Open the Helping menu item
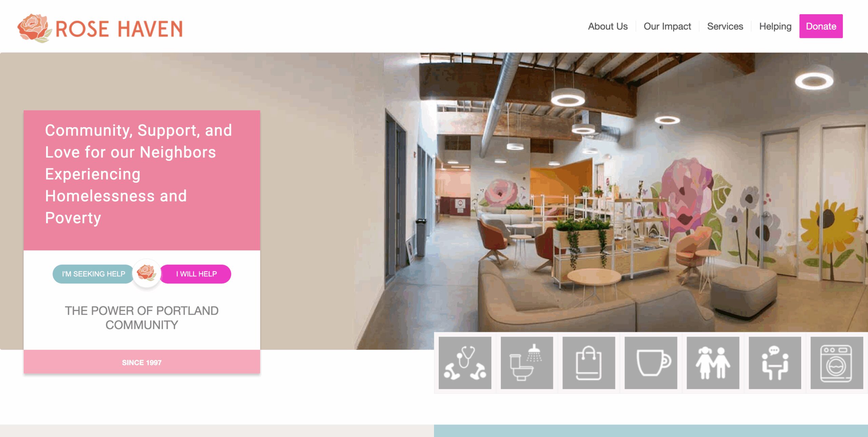Viewport: 868px width, 437px height. pos(775,26)
